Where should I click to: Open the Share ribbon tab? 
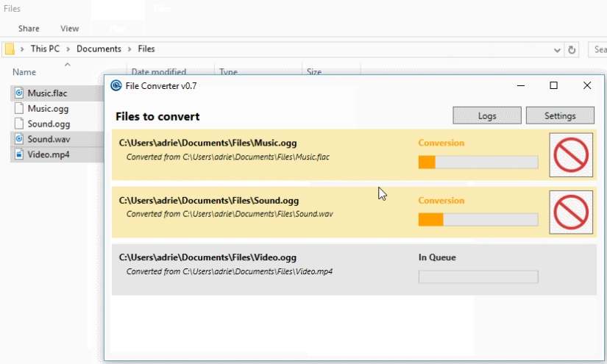click(x=29, y=29)
